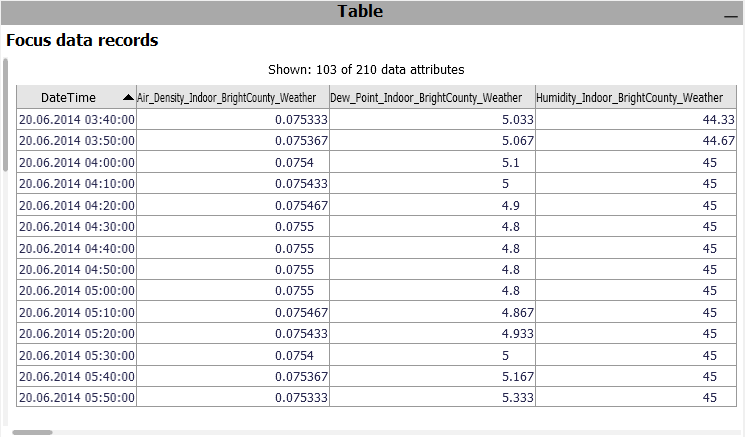Click the DateTime sort arrow icon
745x437 pixels.
(127, 98)
